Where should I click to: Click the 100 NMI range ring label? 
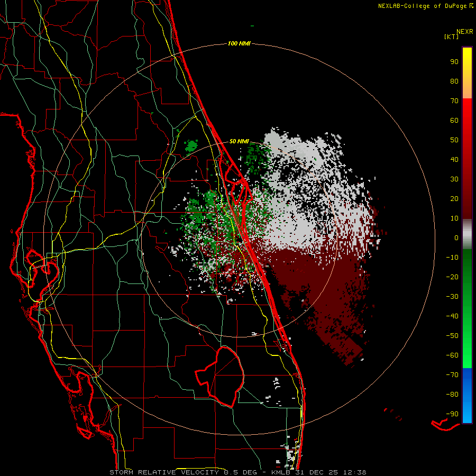click(x=239, y=43)
